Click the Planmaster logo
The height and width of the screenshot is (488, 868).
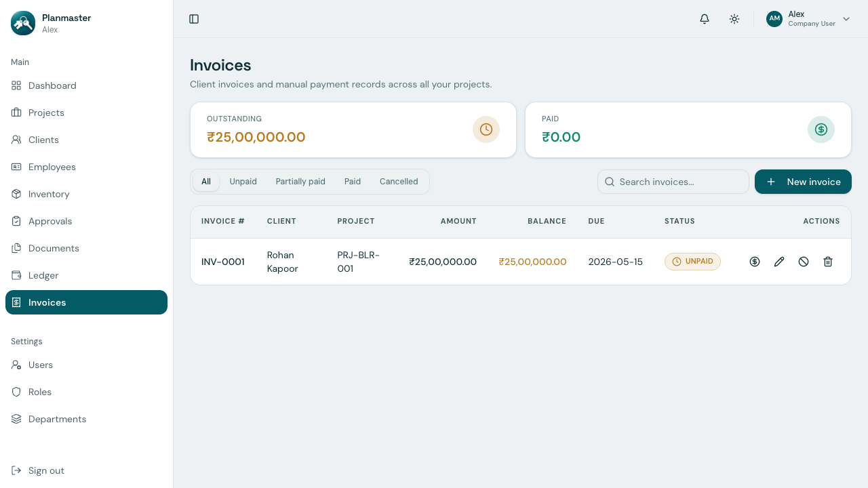[x=23, y=23]
